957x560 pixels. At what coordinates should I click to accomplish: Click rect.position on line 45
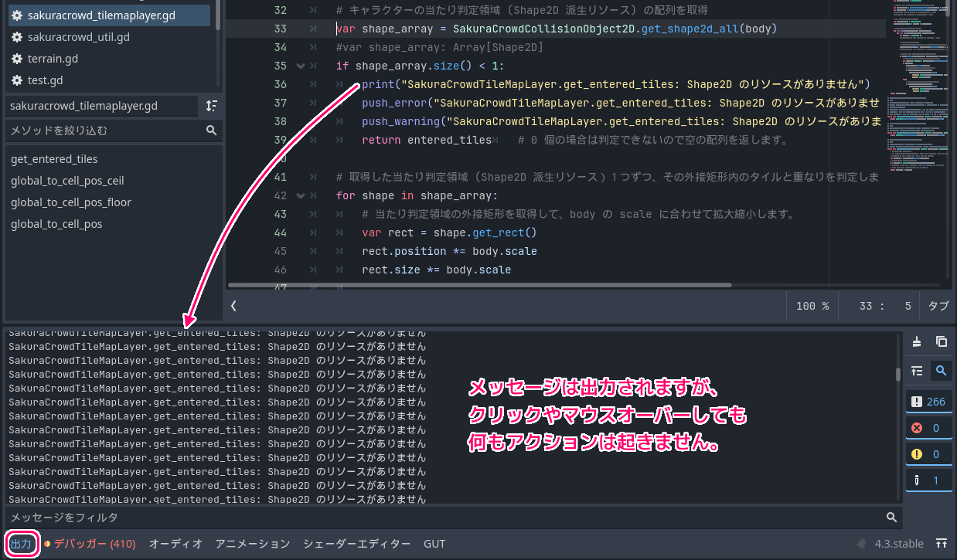404,251
